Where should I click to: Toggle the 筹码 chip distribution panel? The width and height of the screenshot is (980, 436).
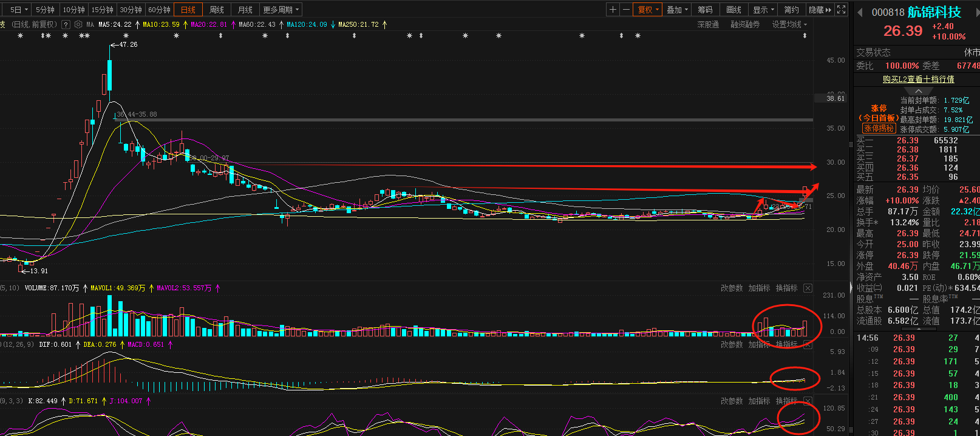point(705,10)
